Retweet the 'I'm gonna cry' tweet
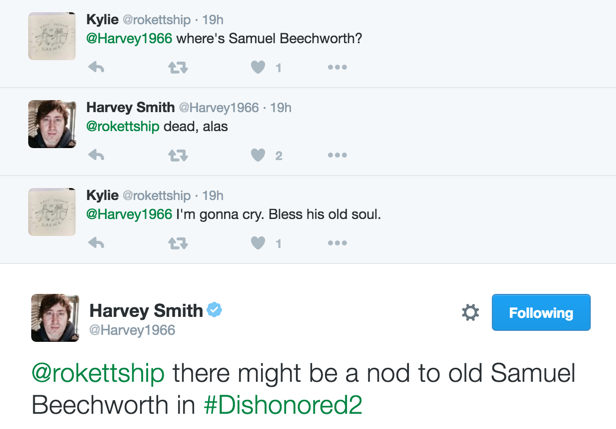This screenshot has width=616, height=429. click(x=178, y=243)
